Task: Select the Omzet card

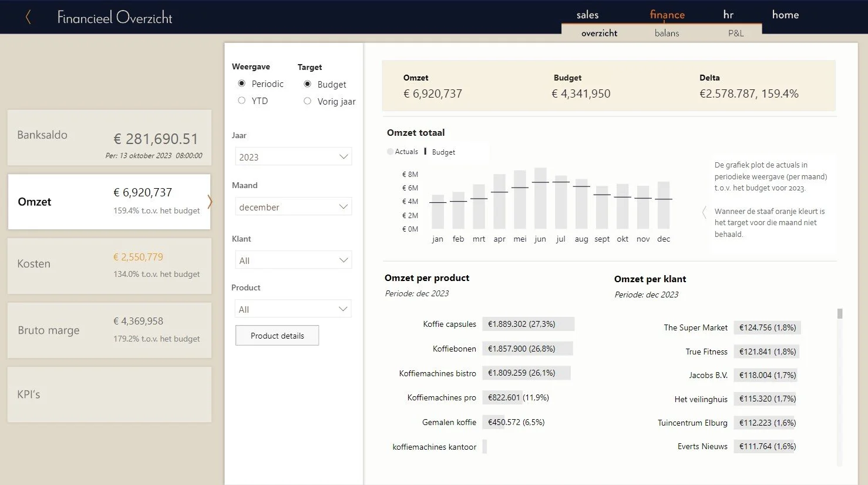Action: pyautogui.click(x=109, y=202)
